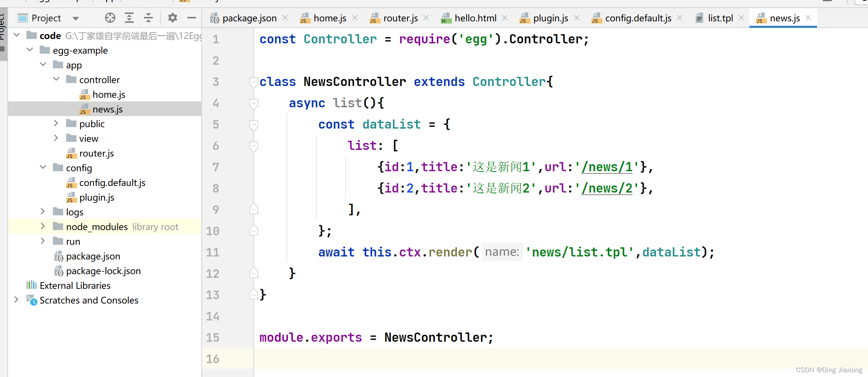
Task: Open Project panel settings gear
Action: 172,18
